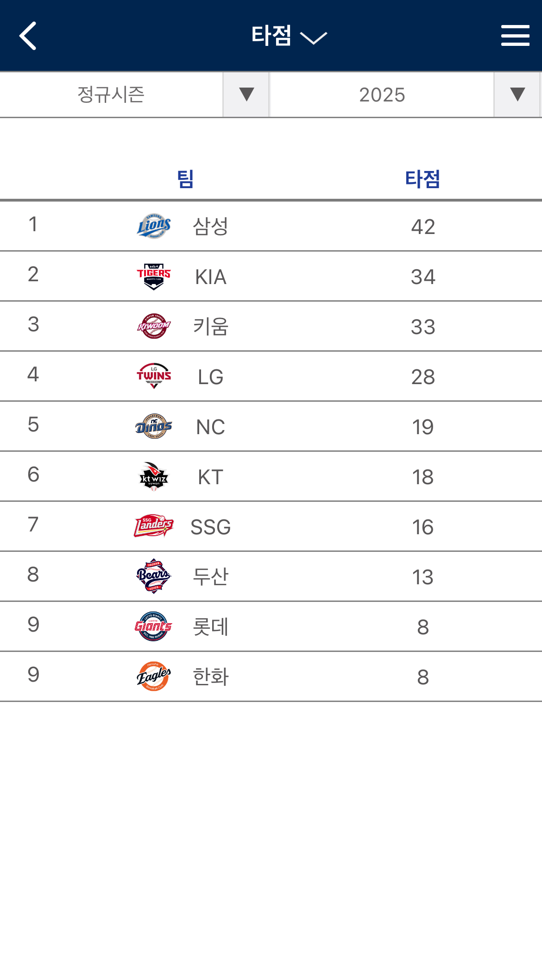Open the hamburger menu
This screenshot has height=980, width=542.
(515, 36)
